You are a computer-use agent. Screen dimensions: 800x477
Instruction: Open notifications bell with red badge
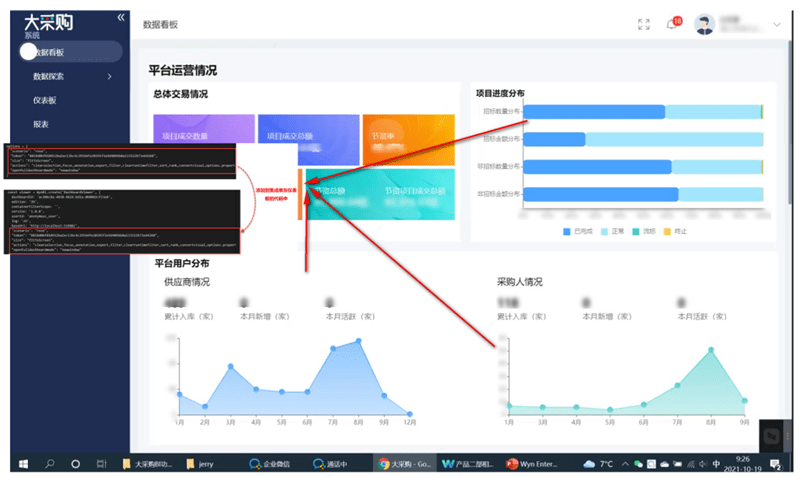pos(674,23)
